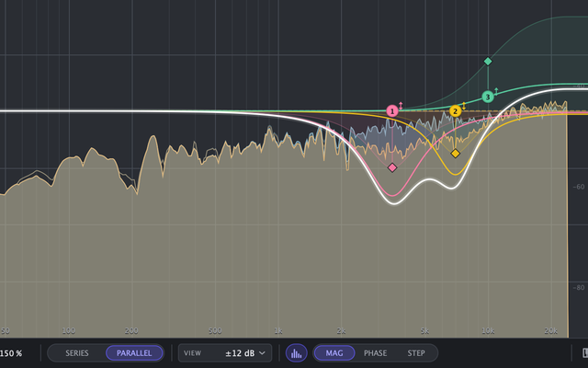Click the 500 frequency axis label
Viewport: 588px width, 368px height.
coord(215,331)
